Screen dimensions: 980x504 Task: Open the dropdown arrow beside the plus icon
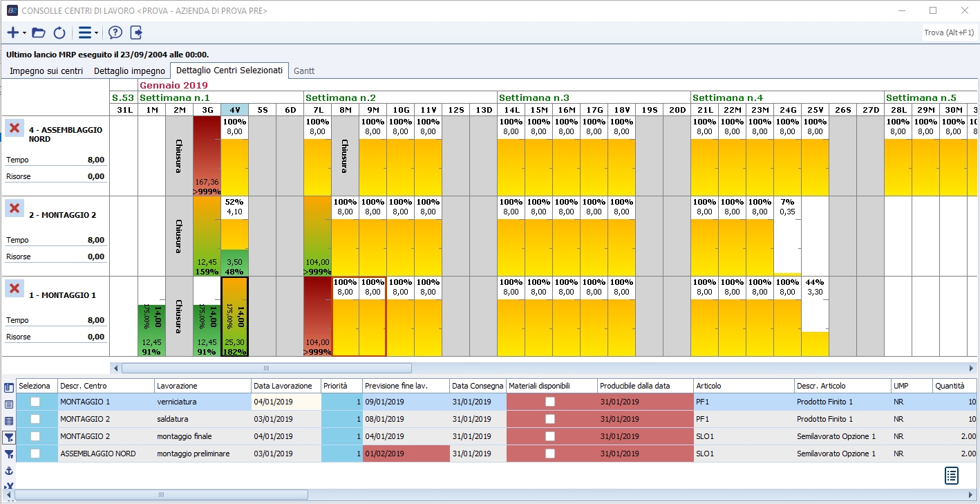coord(24,32)
